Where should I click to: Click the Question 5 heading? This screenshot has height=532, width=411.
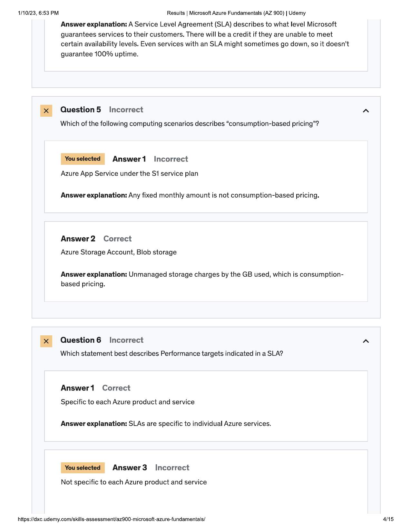[x=81, y=110]
